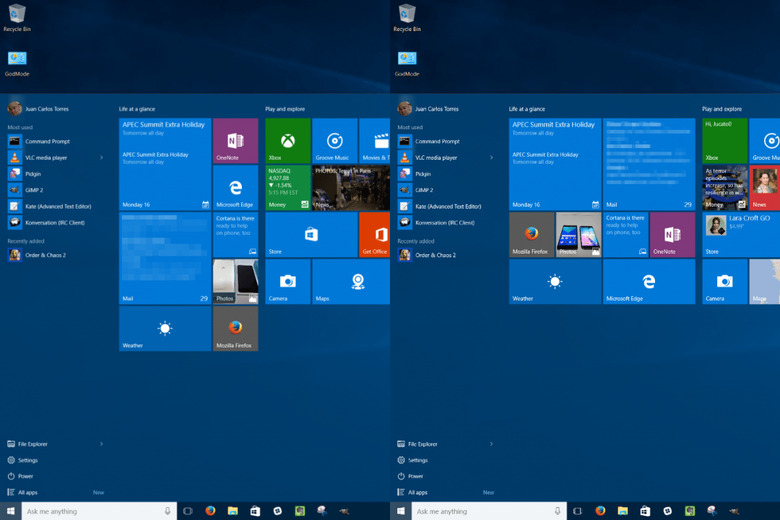The height and width of the screenshot is (520, 780).
Task: Open Calendar Monday 16 tile in left menu
Action: pos(165,164)
